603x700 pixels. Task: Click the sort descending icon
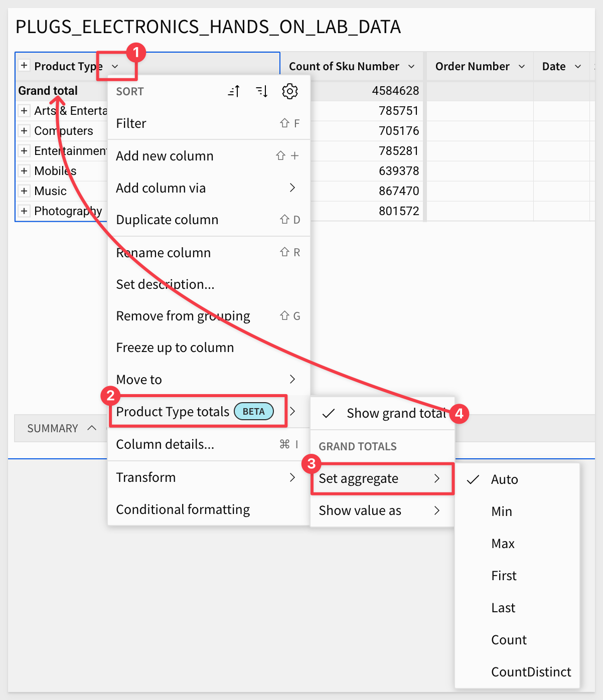[262, 91]
